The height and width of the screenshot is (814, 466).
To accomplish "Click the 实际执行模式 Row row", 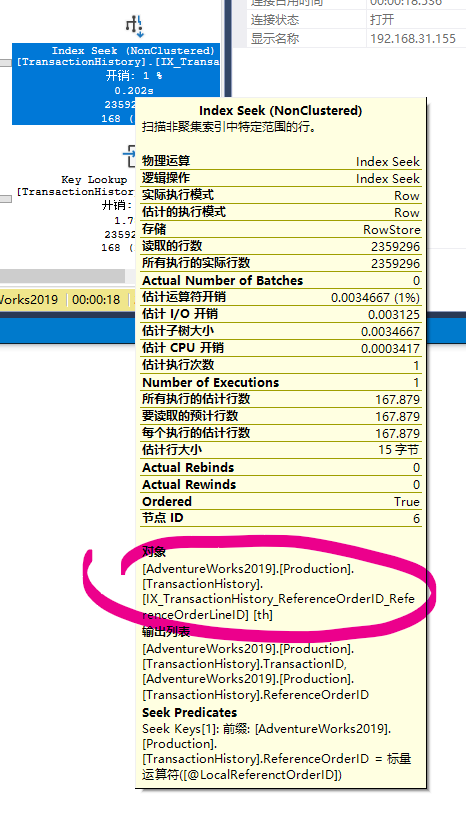I will coord(281,195).
